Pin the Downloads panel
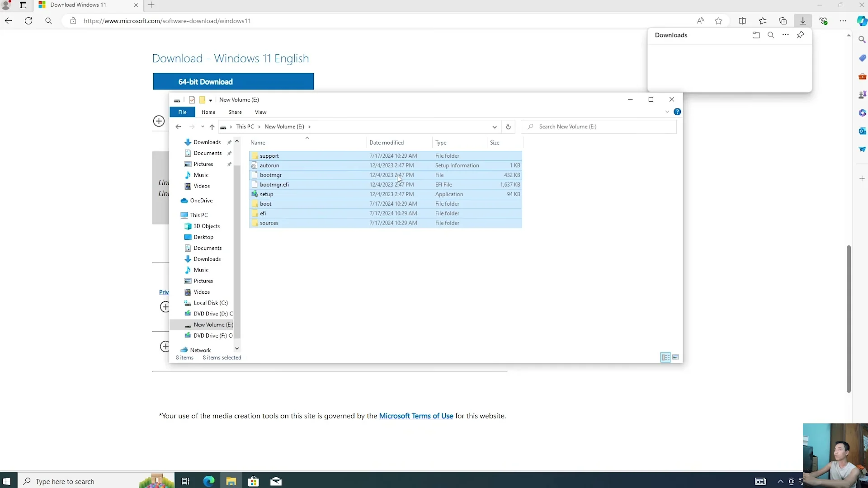868x488 pixels. (800, 35)
